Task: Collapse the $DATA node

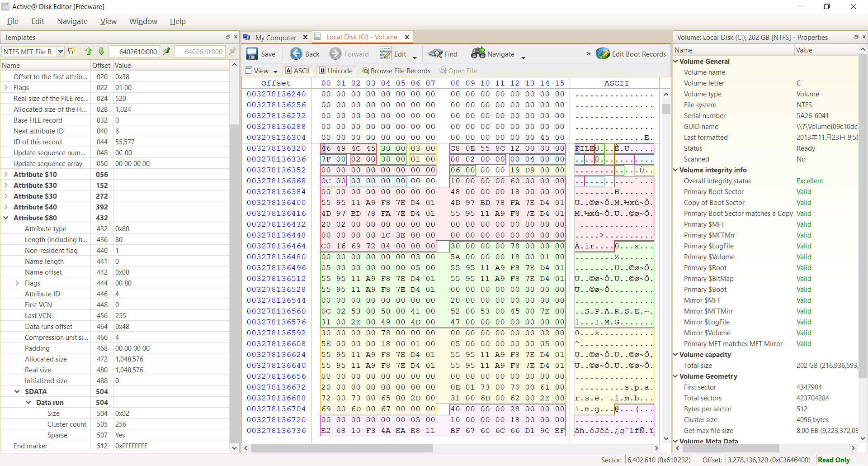Action: [17, 392]
